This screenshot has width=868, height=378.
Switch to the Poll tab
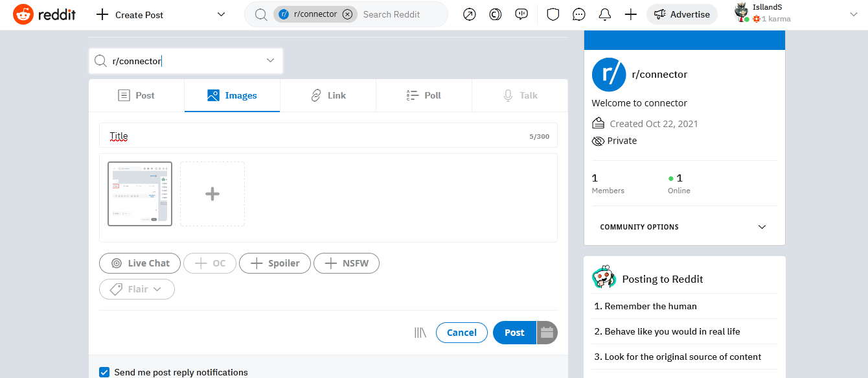click(x=424, y=95)
